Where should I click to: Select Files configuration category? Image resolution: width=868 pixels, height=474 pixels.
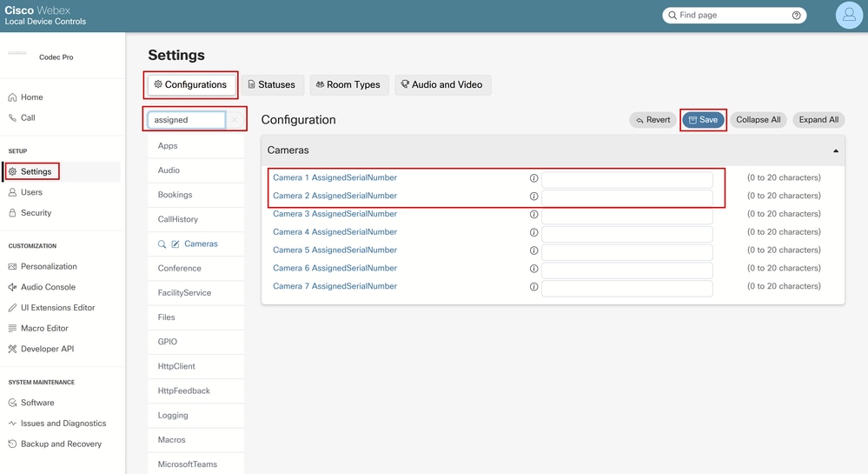[x=196, y=317]
